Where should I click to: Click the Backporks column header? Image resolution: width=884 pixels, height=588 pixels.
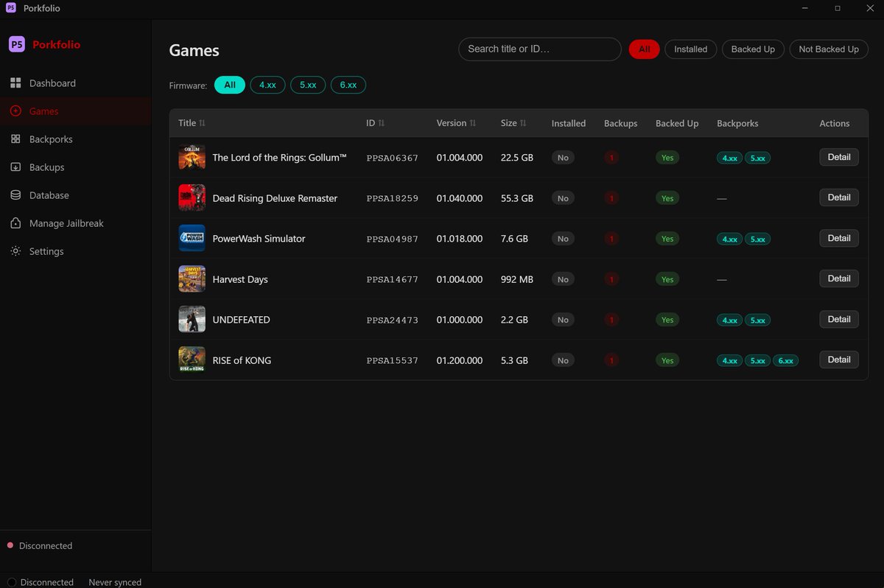point(737,123)
